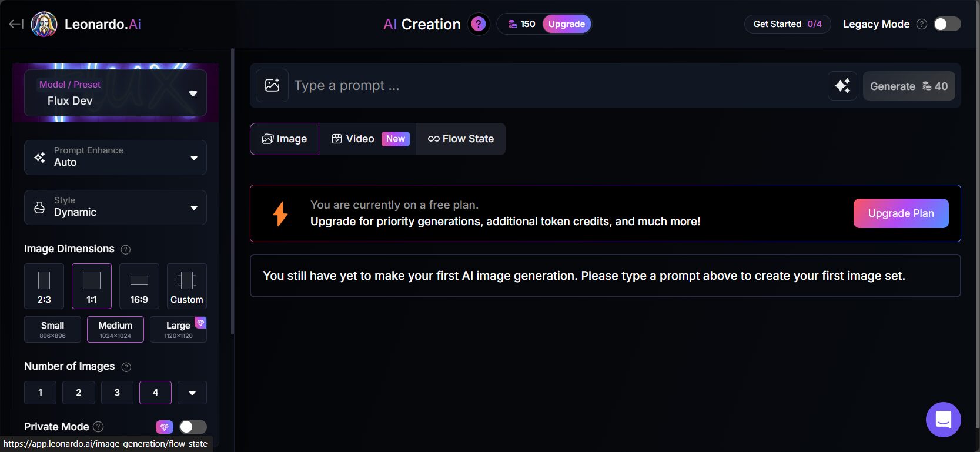Click the Upgrade pill in header

tap(567, 24)
